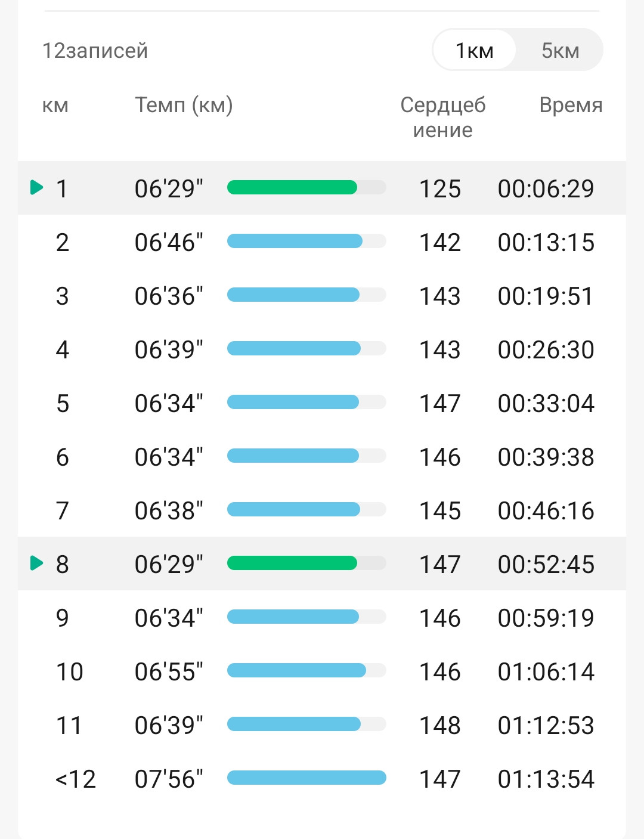Click the blue pace bar for 07'56" split
Screen dimensions: 644x839
tap(306, 778)
